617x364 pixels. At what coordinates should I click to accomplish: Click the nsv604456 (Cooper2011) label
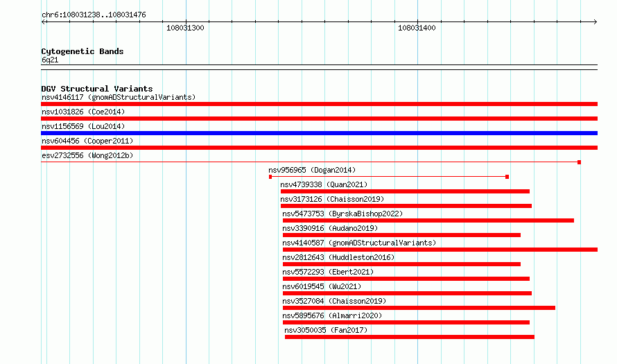(x=87, y=141)
